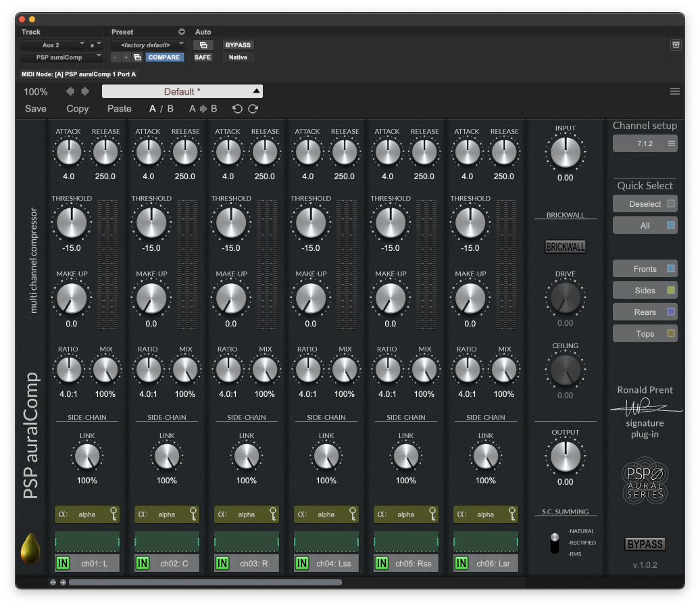Image resolution: width=700 pixels, height=607 pixels.
Task: Click the target window icon at top right
Action: 676,45
